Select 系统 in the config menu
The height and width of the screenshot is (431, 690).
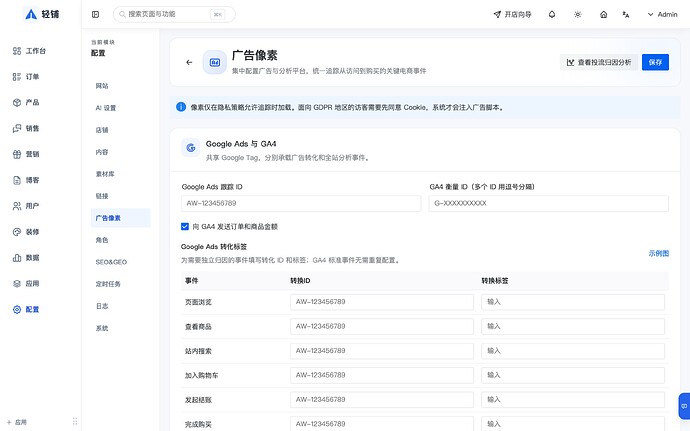point(121,328)
